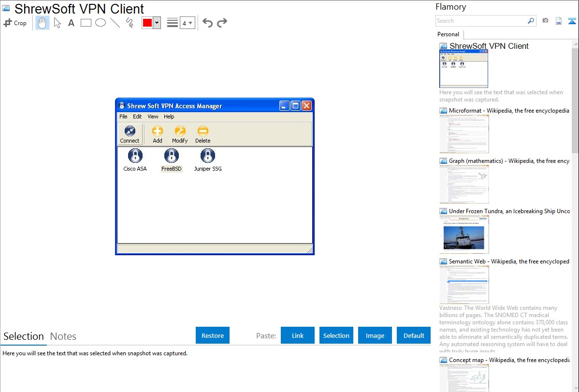Open the line width 4 dropdown
This screenshot has height=392, width=579.
(187, 23)
